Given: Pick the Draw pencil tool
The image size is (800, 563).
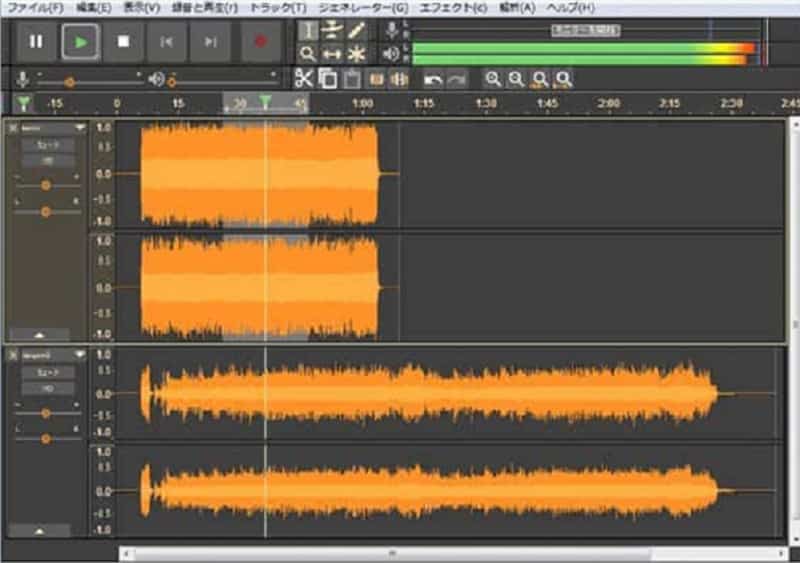Looking at the screenshot, I should click(x=356, y=30).
